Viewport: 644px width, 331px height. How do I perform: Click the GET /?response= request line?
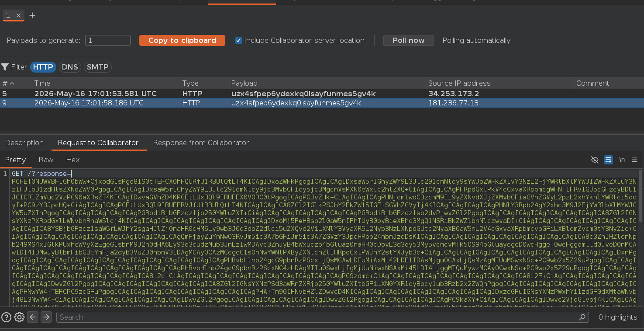tap(41, 174)
